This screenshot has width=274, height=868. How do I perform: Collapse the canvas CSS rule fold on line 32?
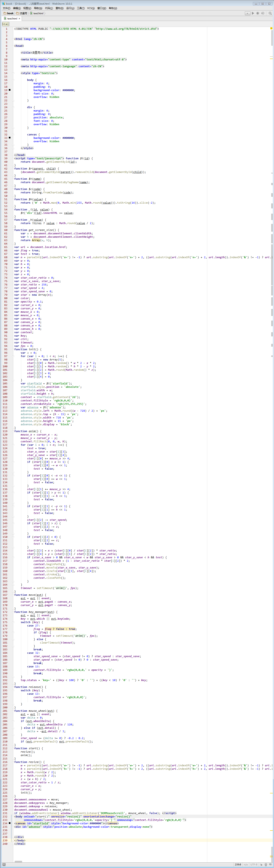point(13,134)
